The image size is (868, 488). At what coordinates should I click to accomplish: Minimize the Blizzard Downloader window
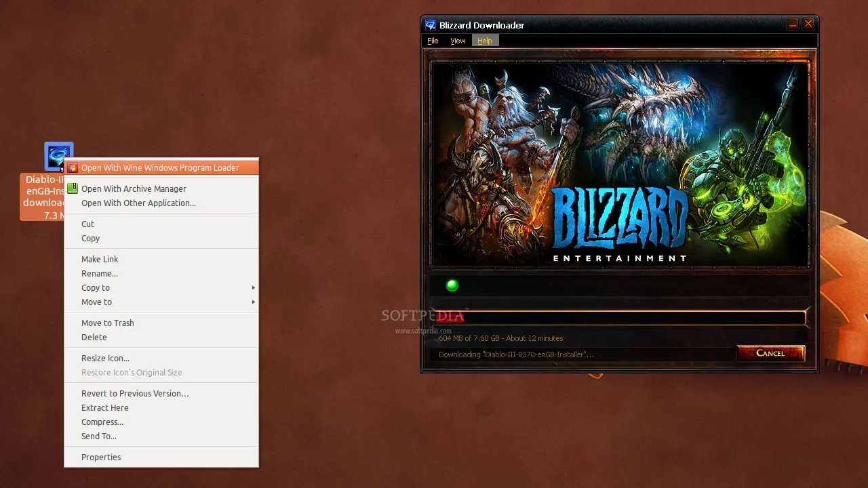pyautogui.click(x=792, y=24)
